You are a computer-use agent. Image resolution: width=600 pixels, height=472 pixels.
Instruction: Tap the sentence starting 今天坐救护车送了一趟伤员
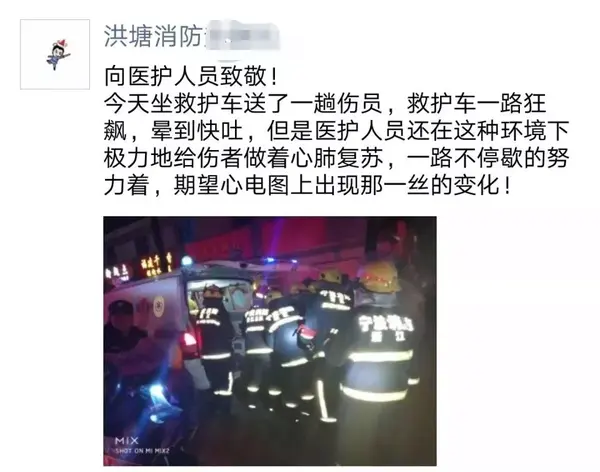click(325, 103)
